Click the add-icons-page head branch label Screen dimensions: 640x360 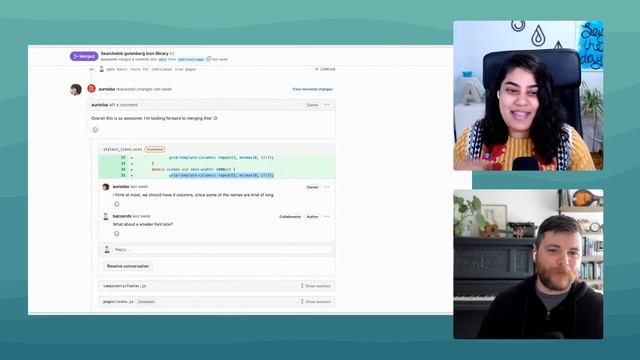(191, 60)
